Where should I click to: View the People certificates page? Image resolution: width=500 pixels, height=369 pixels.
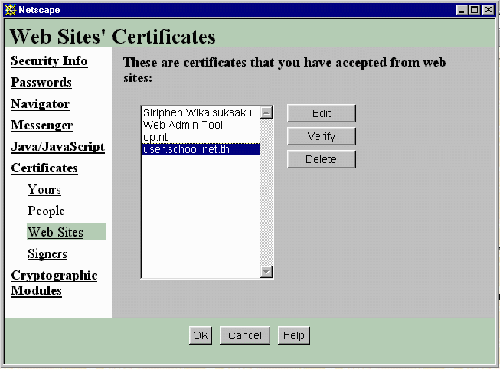[46, 211]
